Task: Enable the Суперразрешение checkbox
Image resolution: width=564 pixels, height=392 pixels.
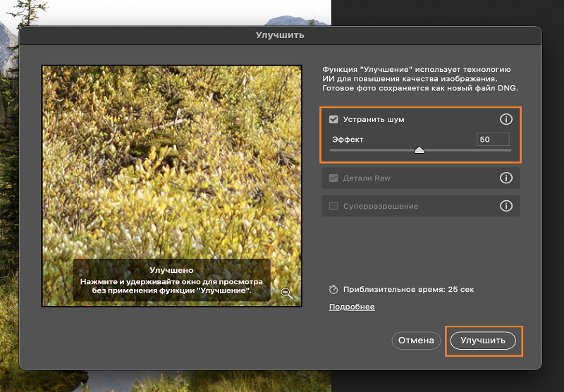Action: coord(333,206)
